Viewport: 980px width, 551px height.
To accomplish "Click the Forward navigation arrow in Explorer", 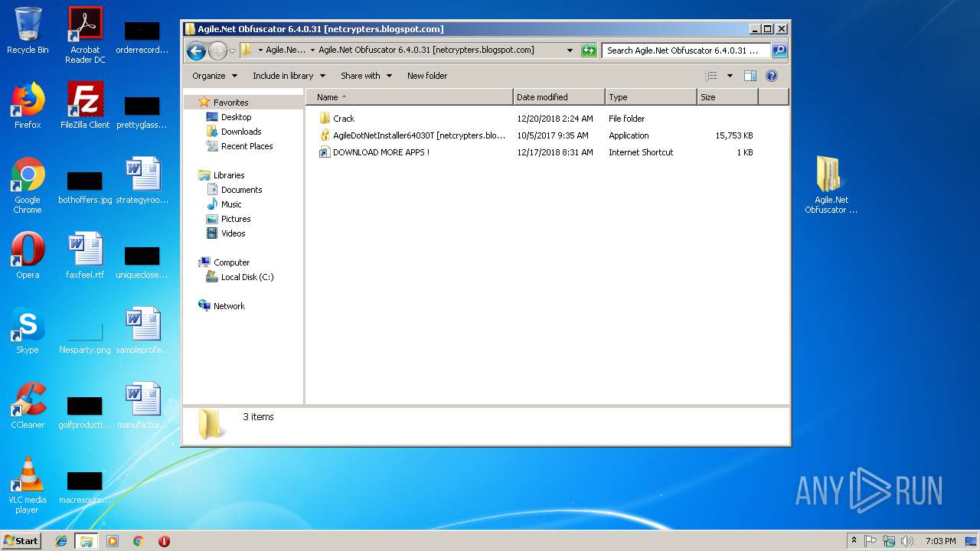I will [217, 51].
